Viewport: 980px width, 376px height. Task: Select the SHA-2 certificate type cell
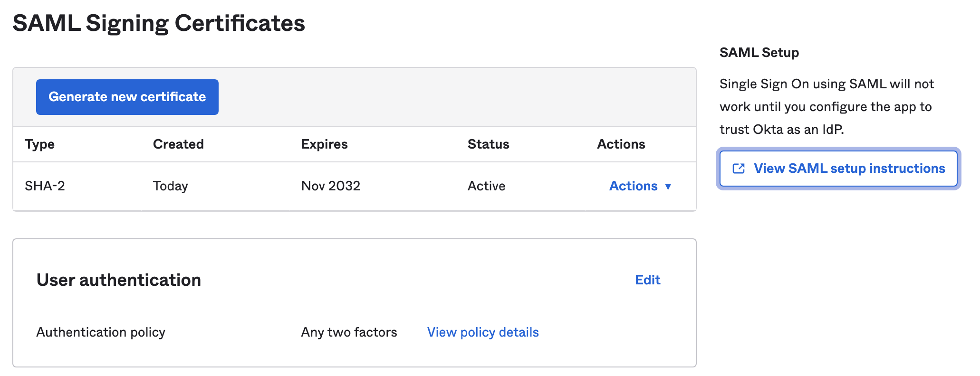coord(45,186)
